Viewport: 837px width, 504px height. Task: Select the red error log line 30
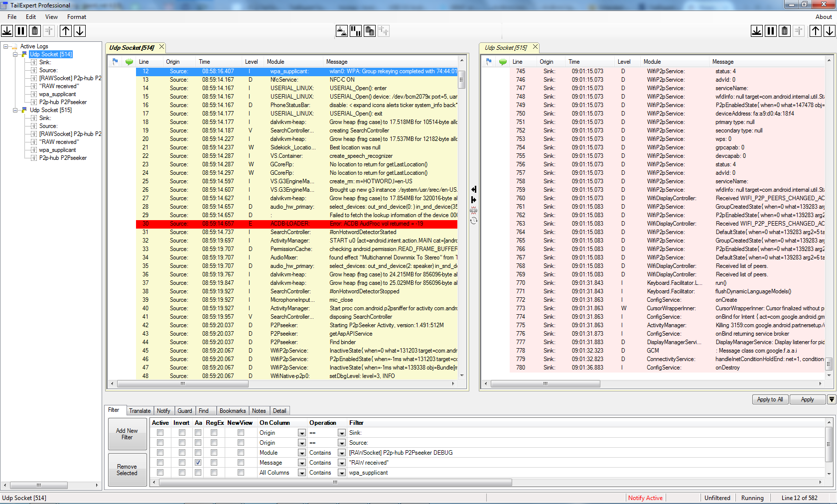pos(296,224)
